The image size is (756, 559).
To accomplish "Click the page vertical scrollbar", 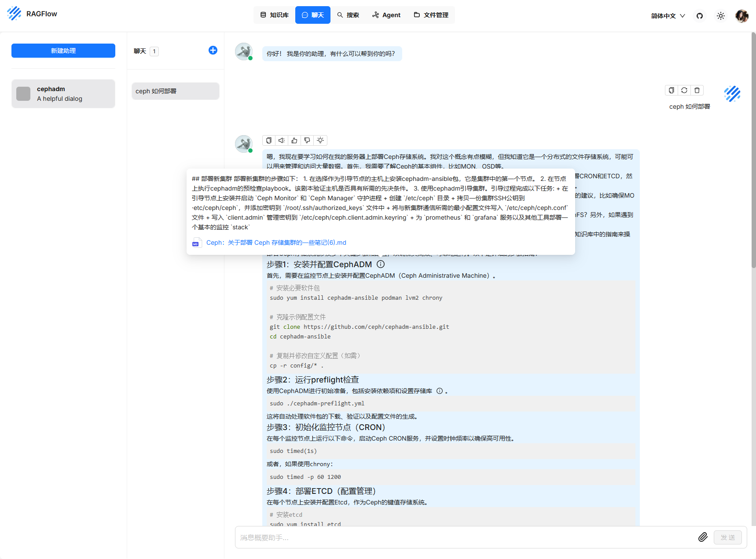I will (x=753, y=150).
